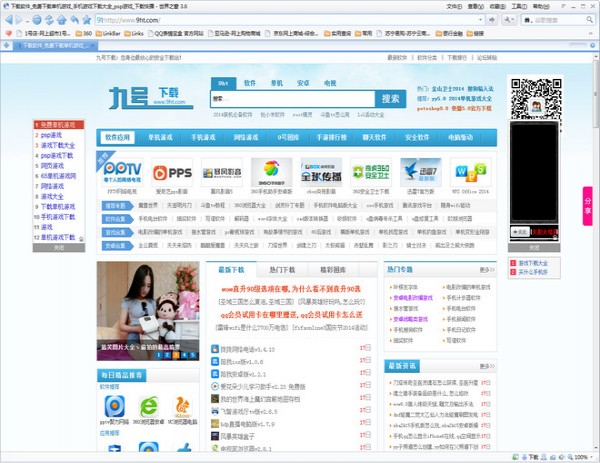This screenshot has height=463, width=600.
Task: Open the 文件(F) menu
Action: pyautogui.click(x=454, y=7)
